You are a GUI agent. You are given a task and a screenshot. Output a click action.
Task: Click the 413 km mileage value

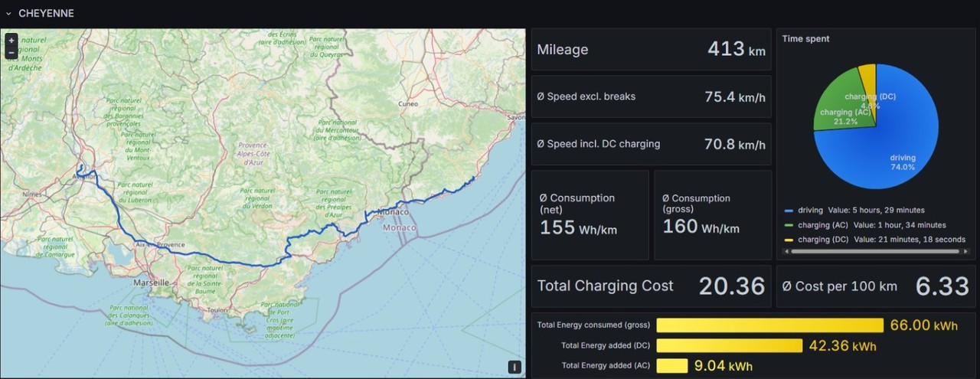(x=736, y=49)
